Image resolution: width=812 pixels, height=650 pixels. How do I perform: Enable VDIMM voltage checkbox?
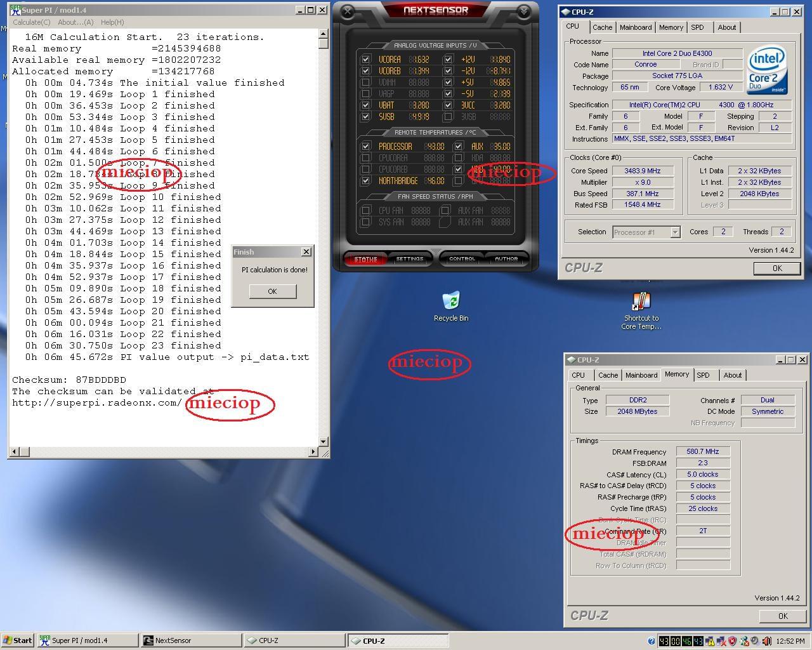pos(365,83)
